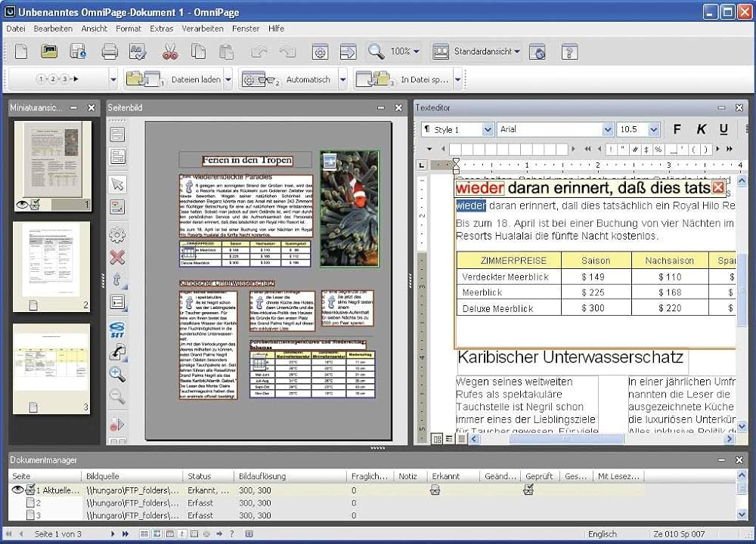Open the Verarbeiten menu
756x544 pixels.
(203, 29)
